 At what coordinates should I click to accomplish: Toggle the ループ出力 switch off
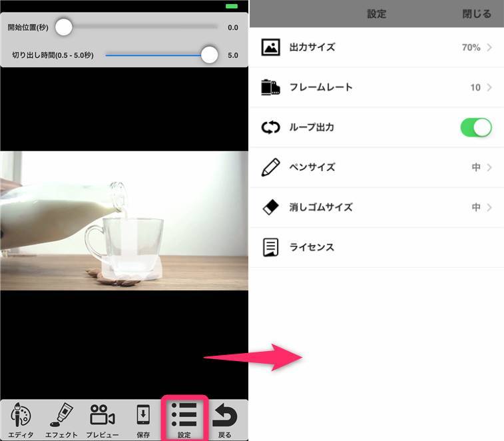coord(476,127)
